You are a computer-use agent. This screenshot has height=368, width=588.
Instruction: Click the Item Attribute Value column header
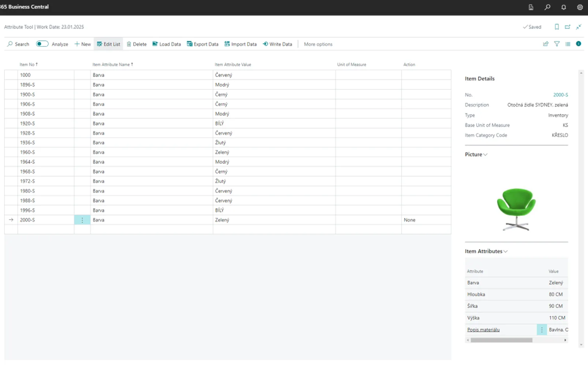click(x=233, y=64)
